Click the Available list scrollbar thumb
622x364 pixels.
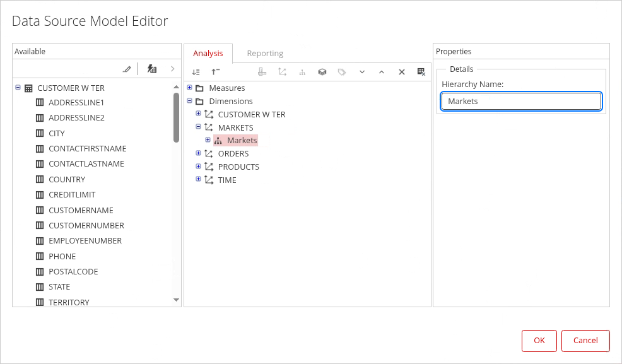click(176, 117)
